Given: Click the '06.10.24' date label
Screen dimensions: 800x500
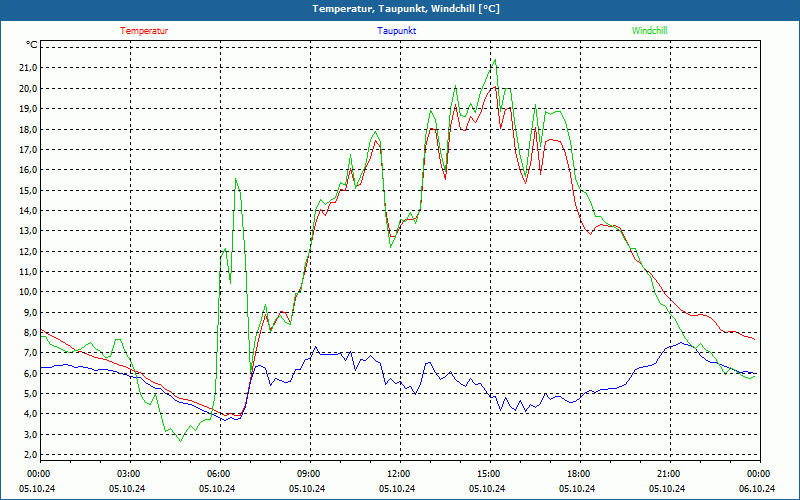Looking at the screenshot, I should click(757, 488).
